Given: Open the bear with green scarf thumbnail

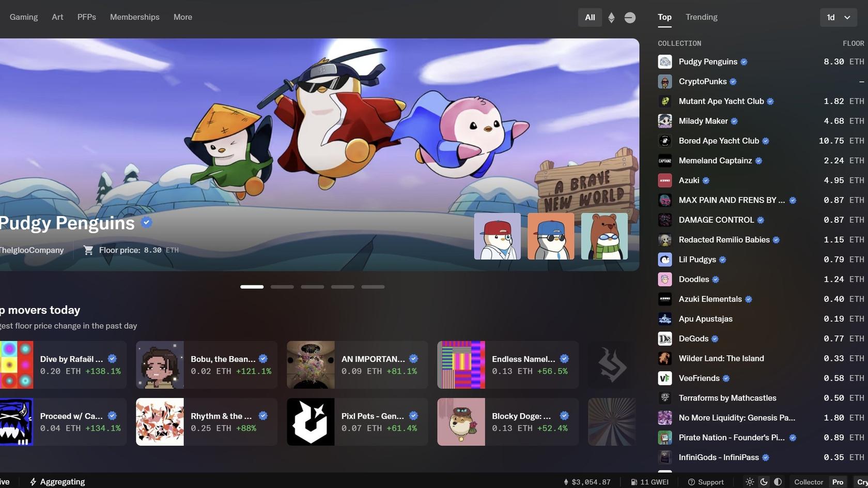Looking at the screenshot, I should [x=605, y=236].
